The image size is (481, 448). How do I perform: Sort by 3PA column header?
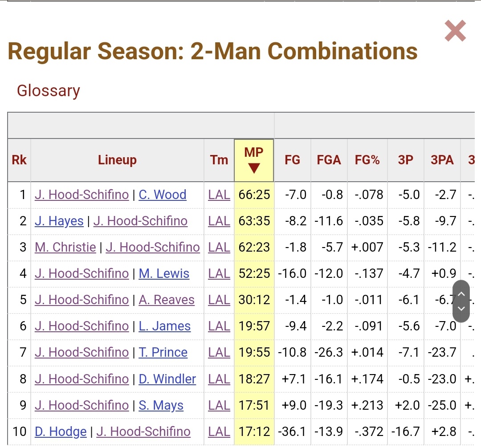[x=442, y=160]
